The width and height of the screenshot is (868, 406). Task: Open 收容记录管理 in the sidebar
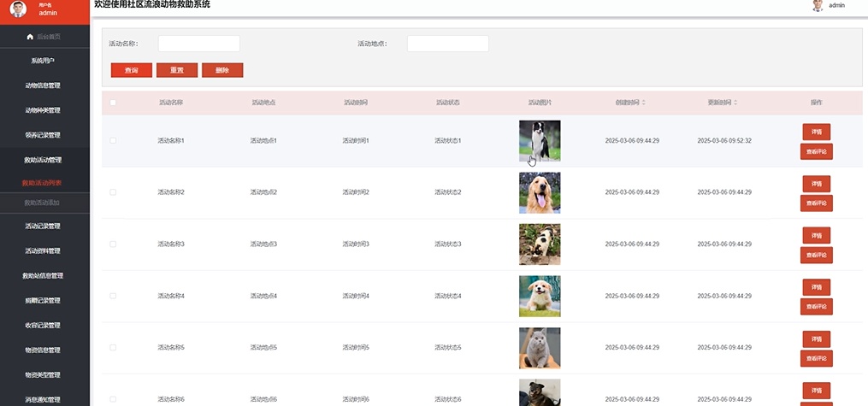[43, 326]
